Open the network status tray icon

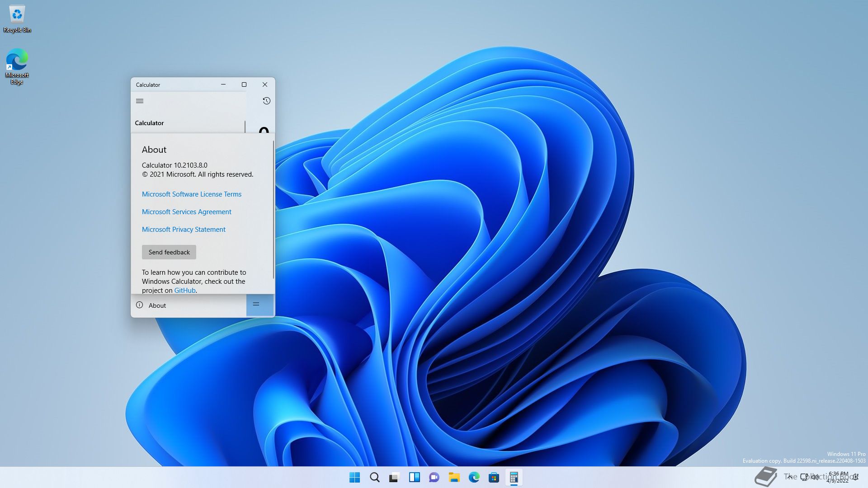(x=804, y=477)
